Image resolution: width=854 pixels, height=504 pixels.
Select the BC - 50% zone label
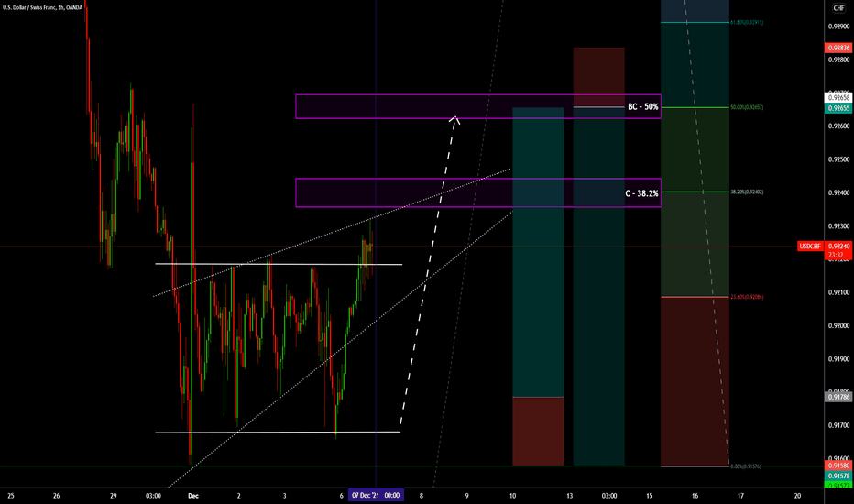[642, 107]
